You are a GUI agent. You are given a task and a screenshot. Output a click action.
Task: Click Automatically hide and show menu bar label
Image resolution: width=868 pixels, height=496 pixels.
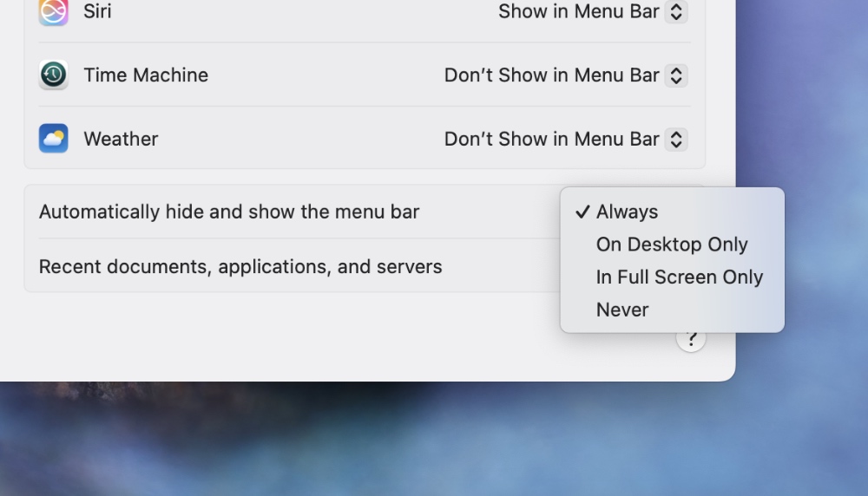point(229,212)
